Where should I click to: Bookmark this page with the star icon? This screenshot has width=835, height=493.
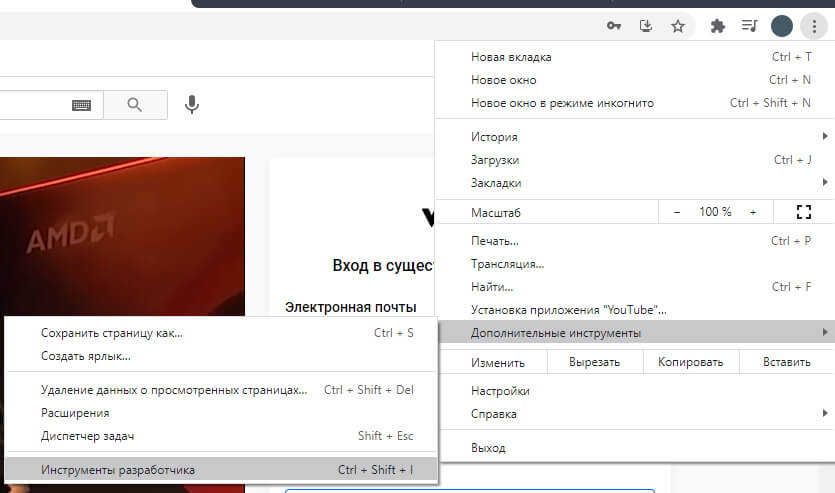677,26
